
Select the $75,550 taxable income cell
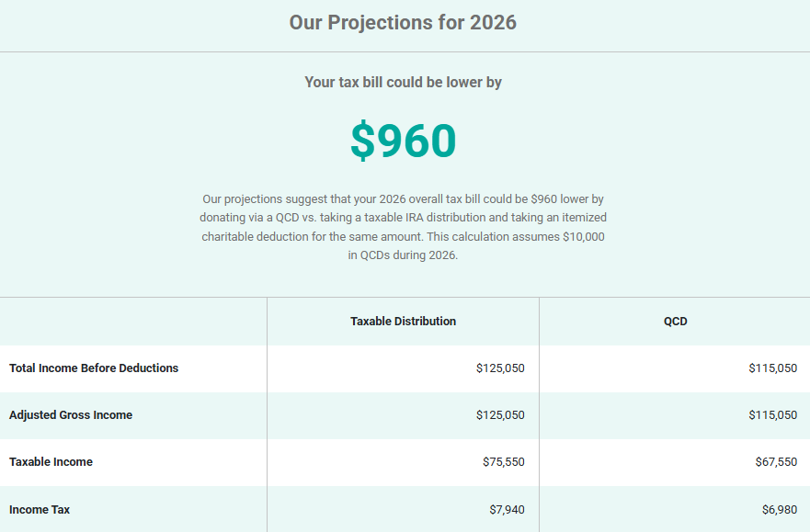(x=503, y=462)
